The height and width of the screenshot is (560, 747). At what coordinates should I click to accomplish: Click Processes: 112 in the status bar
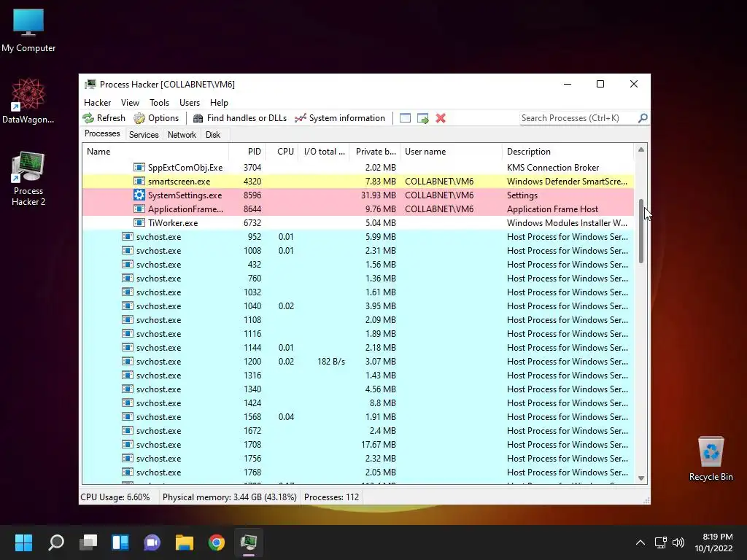point(332,497)
